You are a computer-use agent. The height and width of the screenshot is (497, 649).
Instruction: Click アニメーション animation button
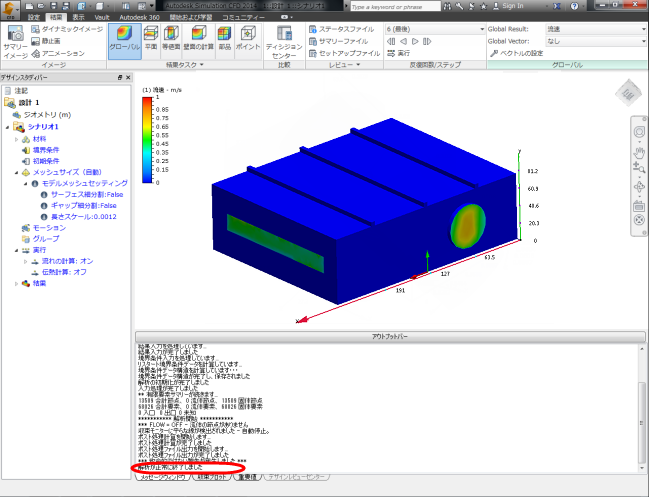pos(58,53)
